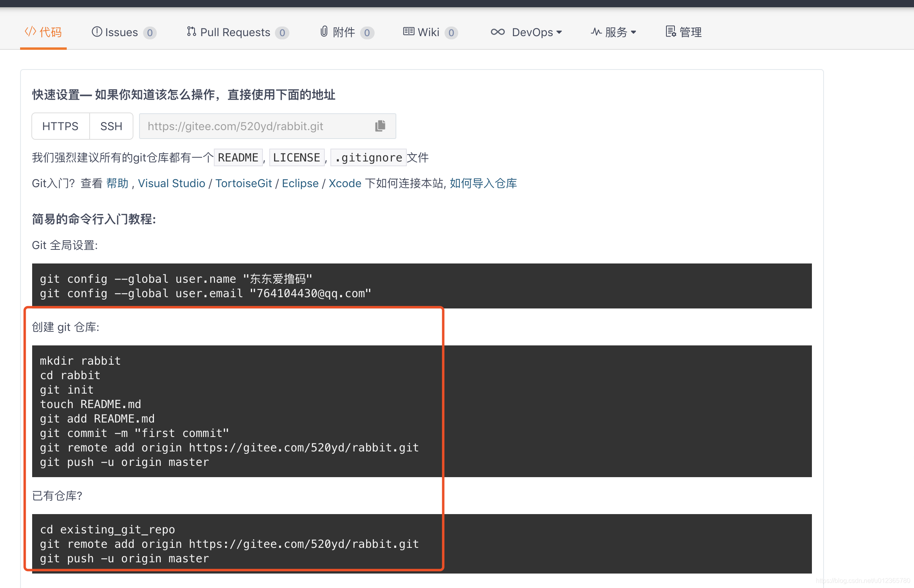Expand the DevOps dropdown menu
914x588 pixels.
526,32
